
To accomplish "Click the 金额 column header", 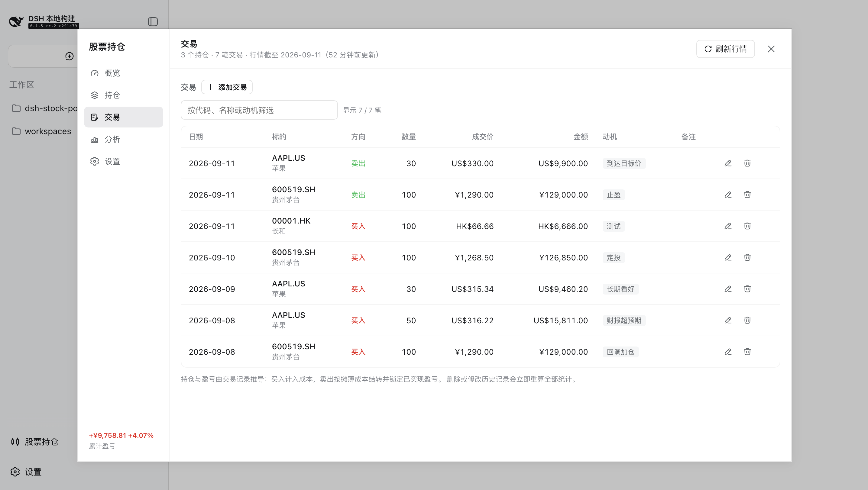I will click(x=581, y=137).
